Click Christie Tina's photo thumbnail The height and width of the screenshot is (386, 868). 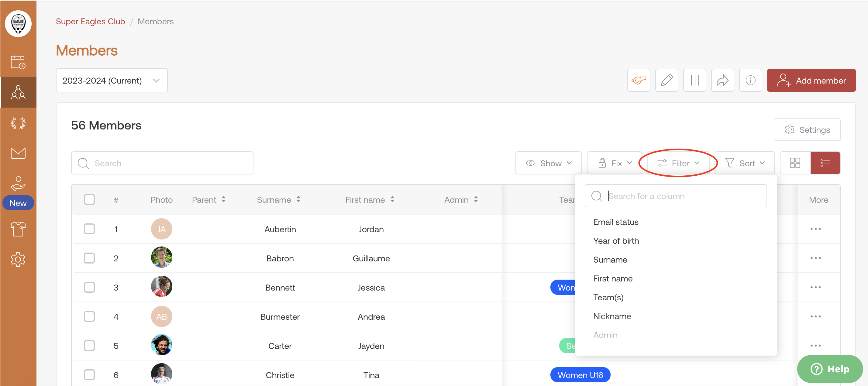pos(161,374)
